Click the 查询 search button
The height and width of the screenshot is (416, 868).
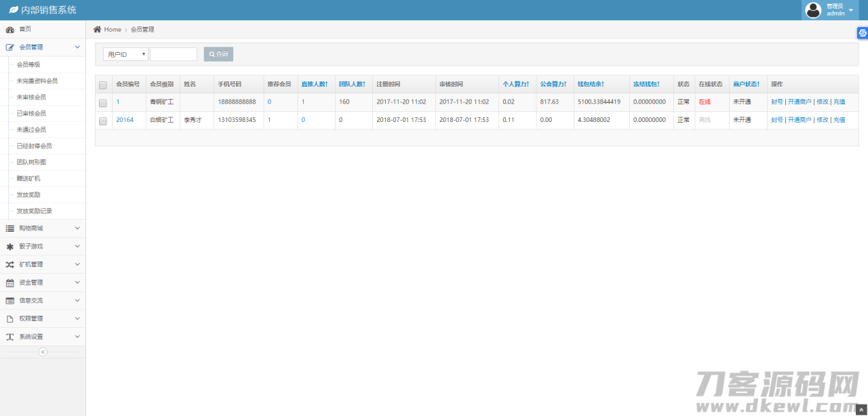pyautogui.click(x=218, y=54)
